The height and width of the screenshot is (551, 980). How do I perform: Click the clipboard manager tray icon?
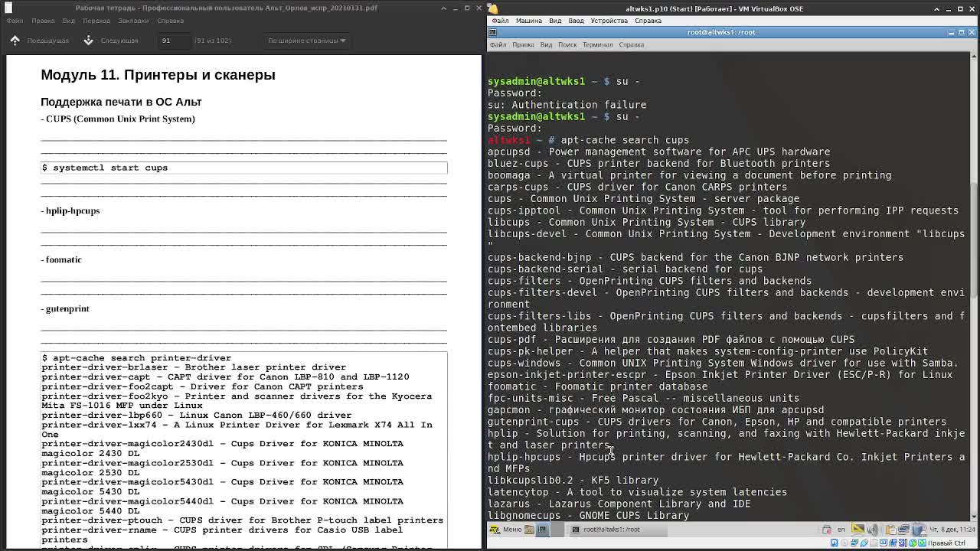(x=892, y=530)
